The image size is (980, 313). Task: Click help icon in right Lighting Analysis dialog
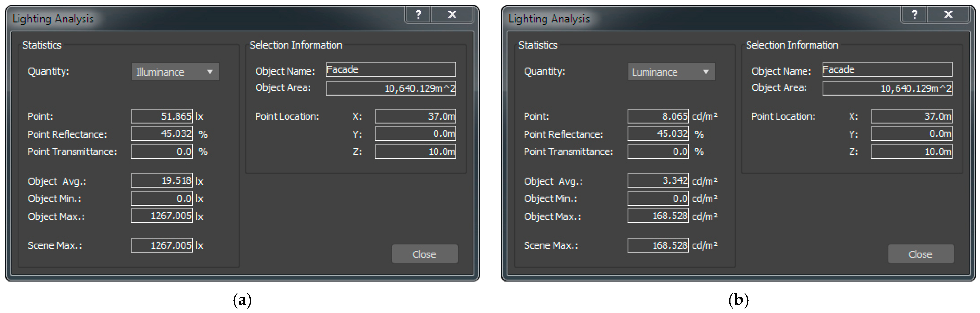click(x=914, y=15)
